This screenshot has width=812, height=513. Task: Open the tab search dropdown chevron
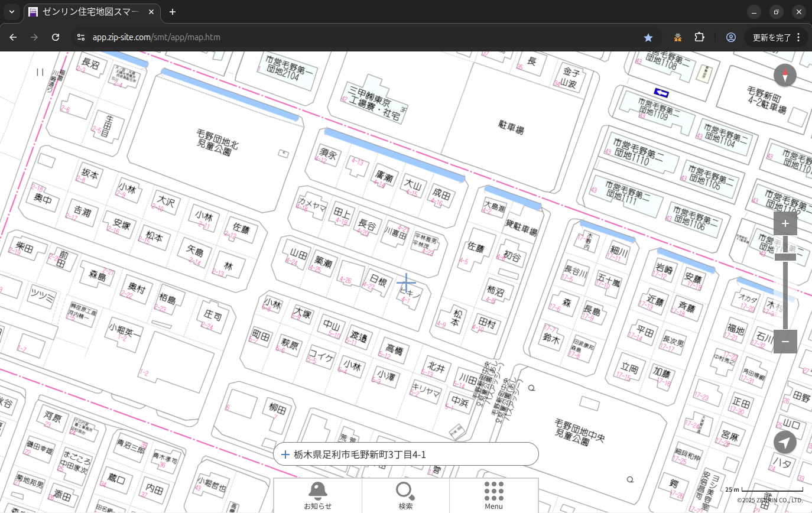point(12,12)
